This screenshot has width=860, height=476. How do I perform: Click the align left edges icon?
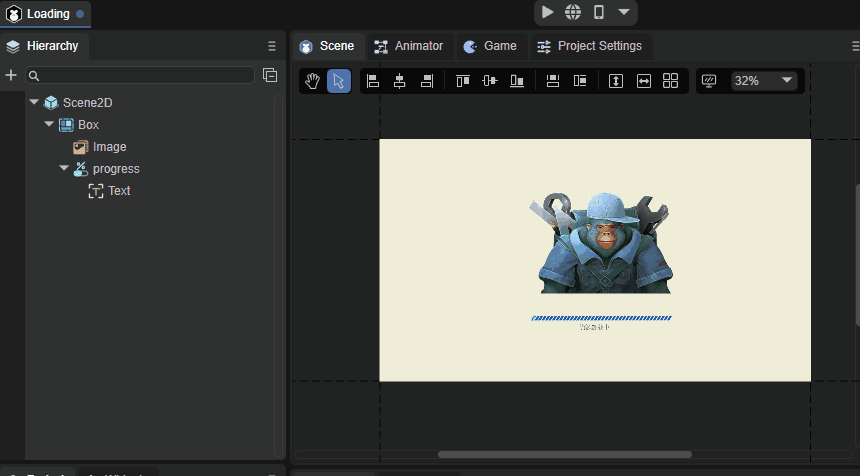tap(373, 81)
